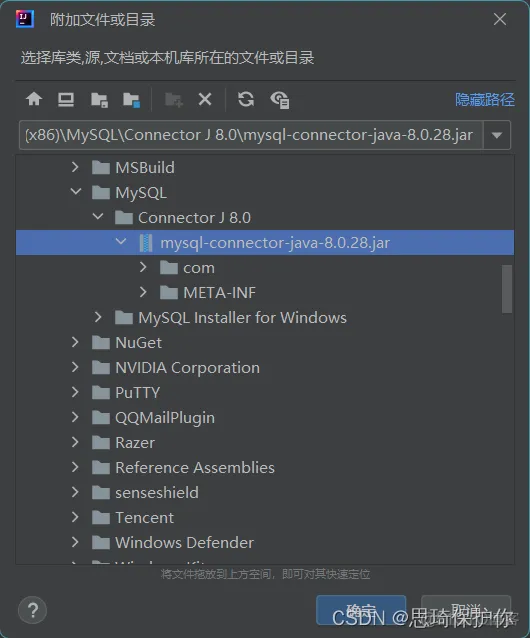
Task: Go to the project directory icon
Action: (x=99, y=100)
